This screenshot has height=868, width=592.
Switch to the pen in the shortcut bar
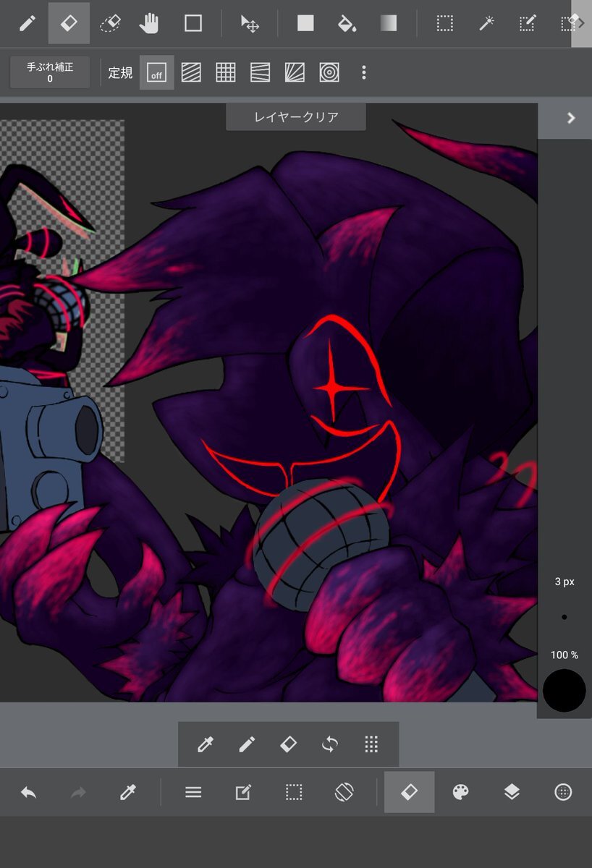[x=247, y=744]
